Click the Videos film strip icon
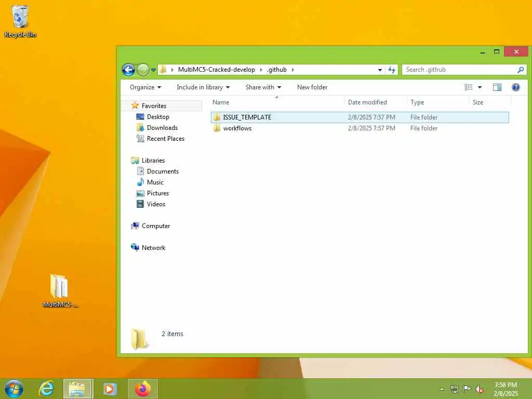This screenshot has width=532, height=399. coord(140,204)
